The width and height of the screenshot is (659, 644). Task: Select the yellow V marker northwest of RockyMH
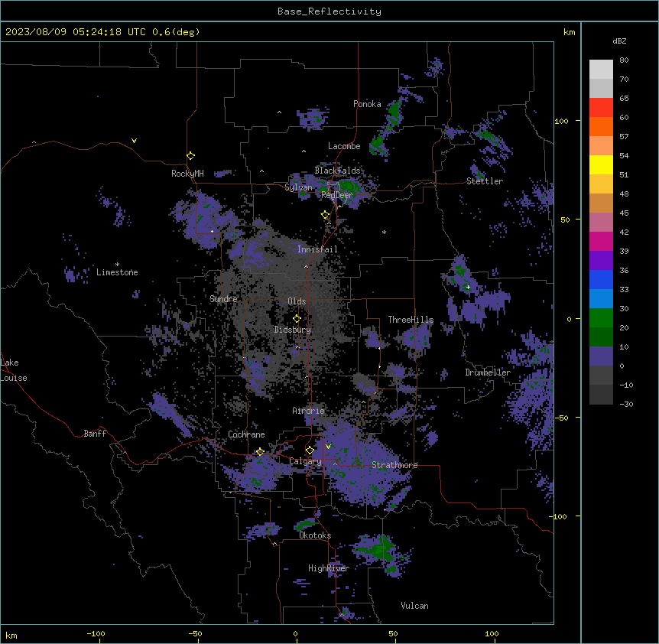(134, 141)
